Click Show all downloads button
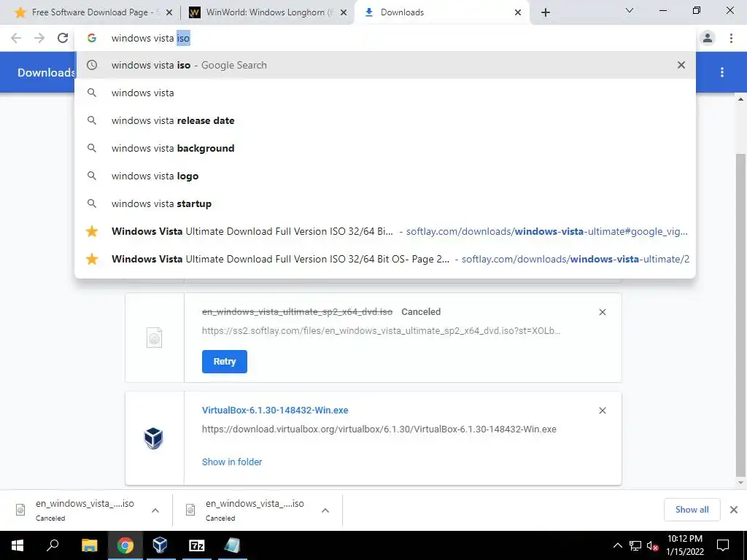Viewport: 747px width, 560px height. coord(692,510)
